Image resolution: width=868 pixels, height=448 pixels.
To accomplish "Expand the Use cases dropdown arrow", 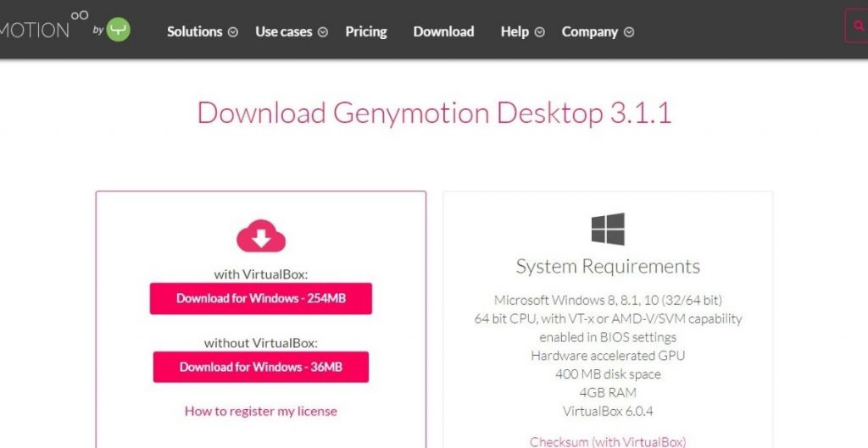I will coord(323,32).
